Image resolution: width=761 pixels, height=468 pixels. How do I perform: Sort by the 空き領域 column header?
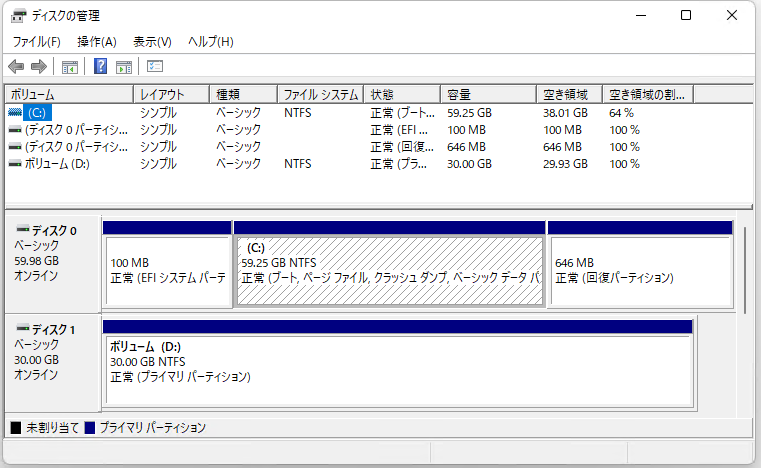(x=570, y=94)
